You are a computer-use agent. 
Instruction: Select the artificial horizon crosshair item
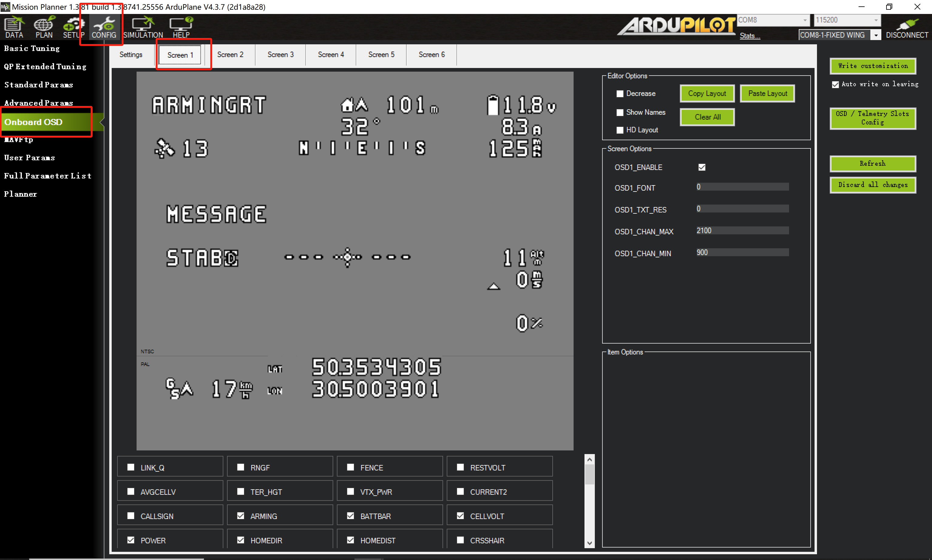[347, 257]
